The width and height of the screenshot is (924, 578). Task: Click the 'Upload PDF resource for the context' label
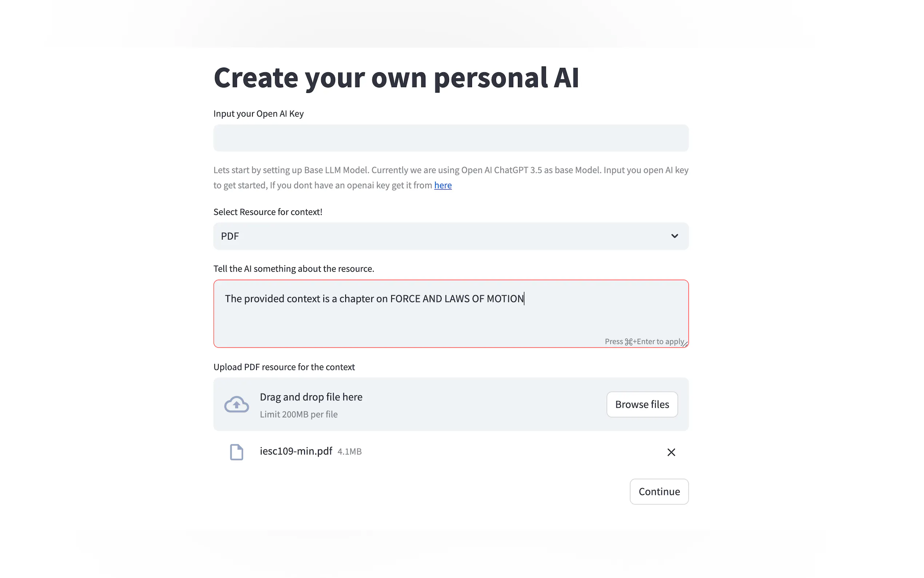(x=284, y=367)
